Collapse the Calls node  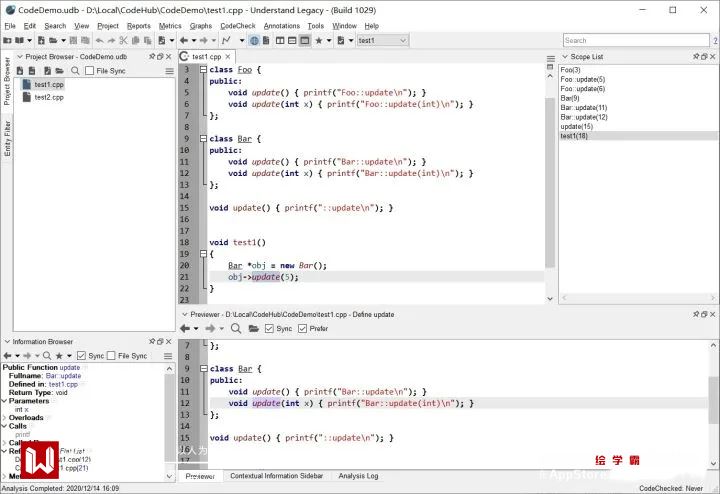pyautogui.click(x=5, y=426)
